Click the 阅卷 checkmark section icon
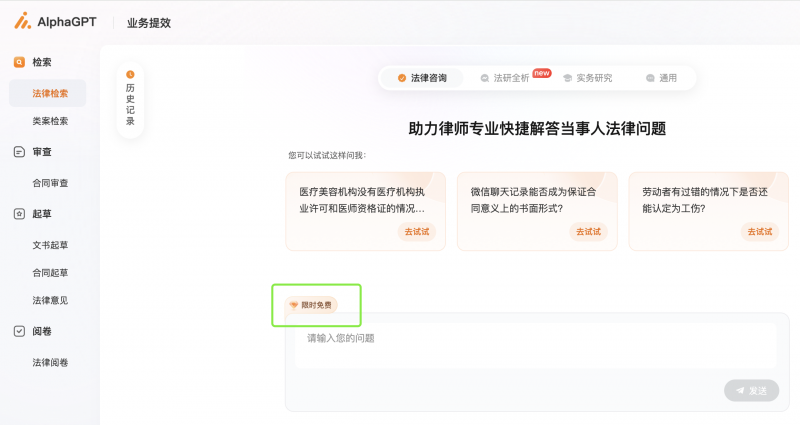Image resolution: width=800 pixels, height=425 pixels. click(x=19, y=331)
